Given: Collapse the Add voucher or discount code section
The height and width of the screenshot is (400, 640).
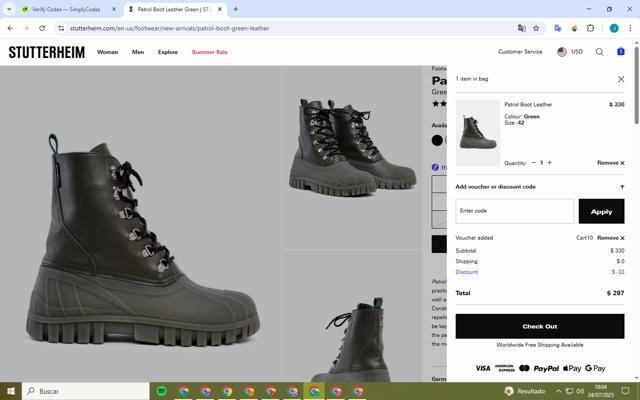Looking at the screenshot, I should (622, 187).
